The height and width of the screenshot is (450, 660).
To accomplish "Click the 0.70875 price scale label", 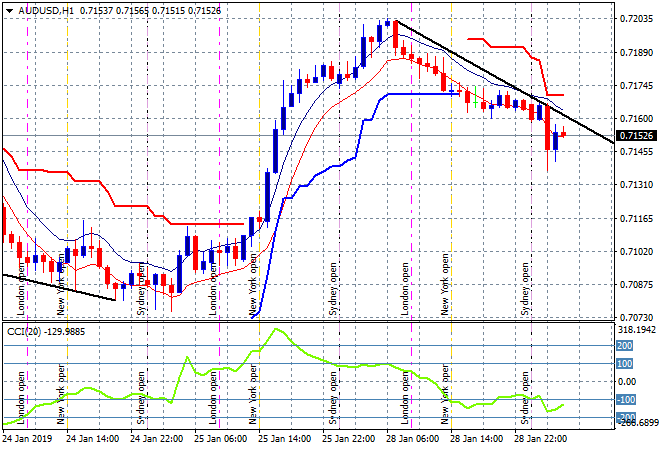I will tap(635, 284).
